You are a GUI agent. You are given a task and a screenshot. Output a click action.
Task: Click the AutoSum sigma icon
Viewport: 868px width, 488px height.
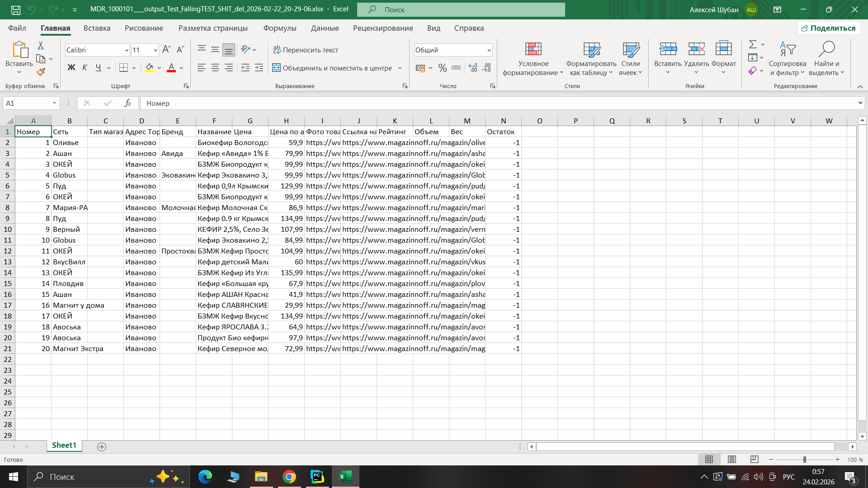(x=752, y=44)
